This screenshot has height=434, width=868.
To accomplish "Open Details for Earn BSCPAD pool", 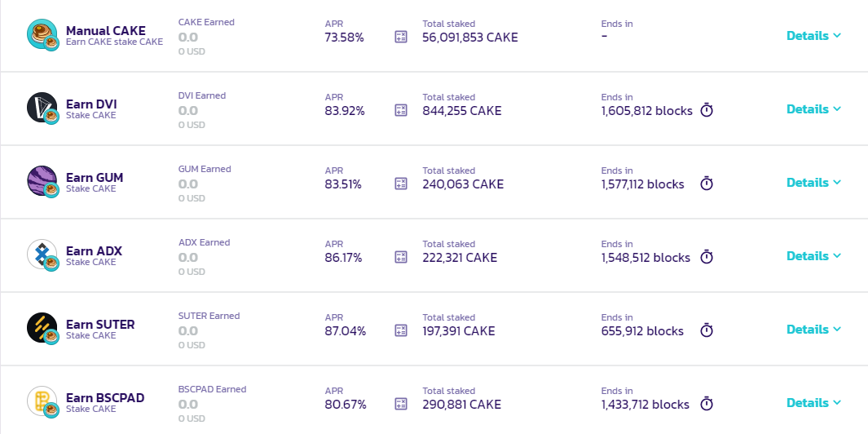I will (813, 403).
